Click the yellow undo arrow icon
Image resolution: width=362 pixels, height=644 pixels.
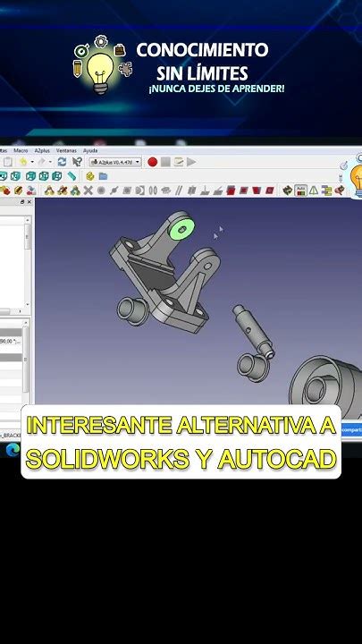coord(23,162)
